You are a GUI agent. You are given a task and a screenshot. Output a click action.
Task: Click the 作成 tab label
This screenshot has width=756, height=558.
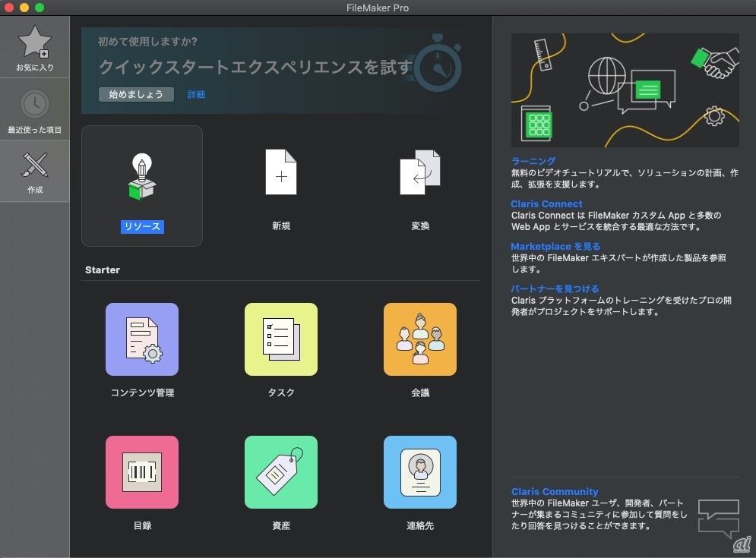tap(35, 190)
